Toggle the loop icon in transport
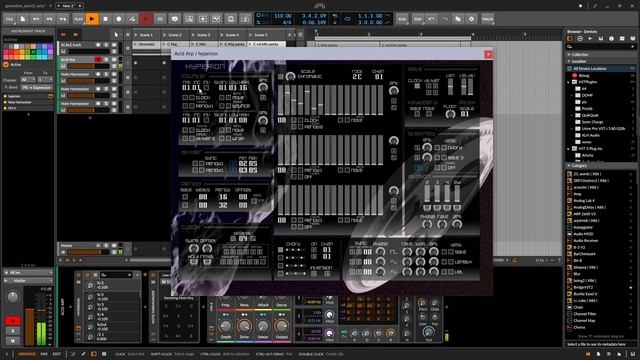Screen dimensions: 640x360 (347, 19)
